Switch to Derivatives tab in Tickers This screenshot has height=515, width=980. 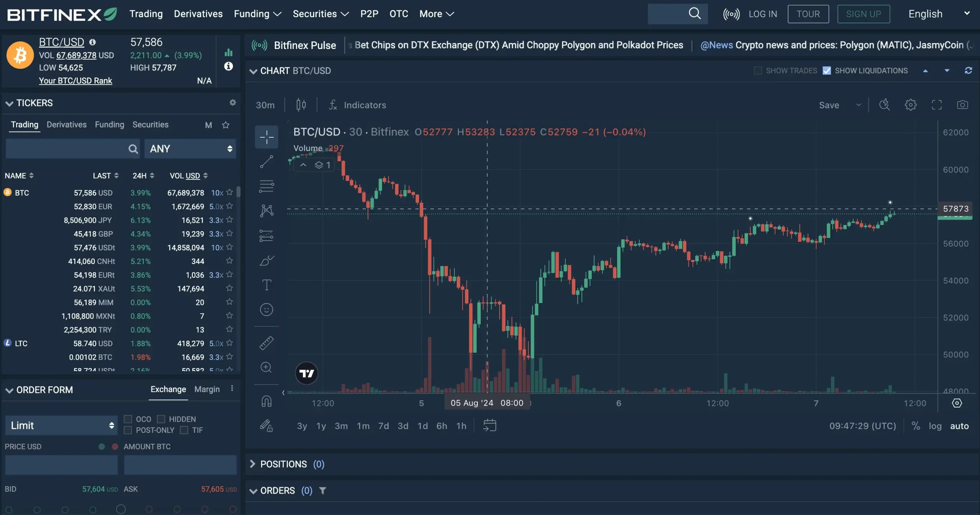point(67,125)
